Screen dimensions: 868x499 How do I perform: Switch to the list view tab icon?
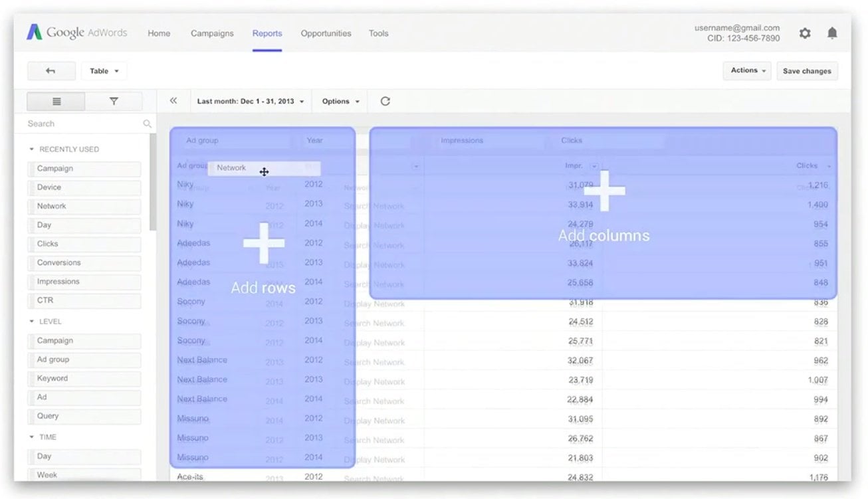coord(56,101)
